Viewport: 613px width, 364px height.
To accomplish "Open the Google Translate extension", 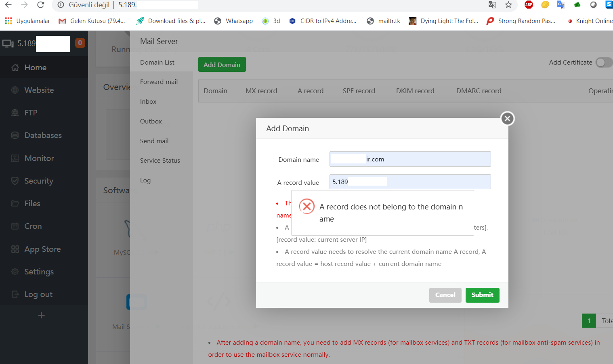I will [561, 5].
